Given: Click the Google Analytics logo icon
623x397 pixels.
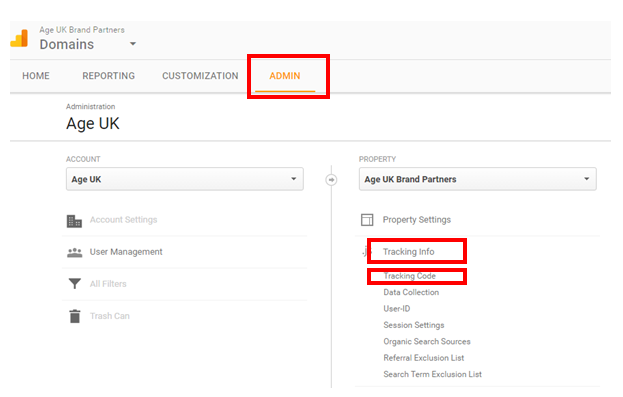Looking at the screenshot, I should [x=19, y=38].
